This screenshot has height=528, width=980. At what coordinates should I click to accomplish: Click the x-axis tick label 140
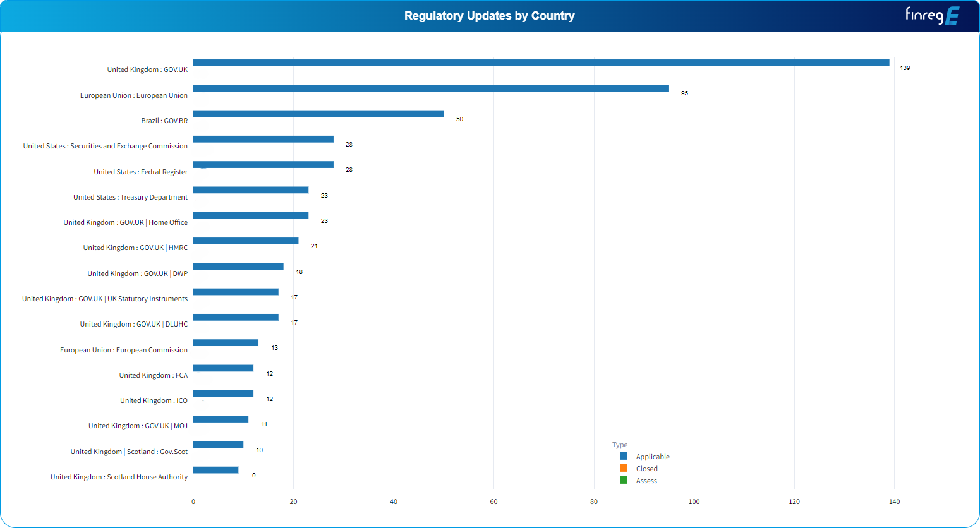tap(894, 501)
